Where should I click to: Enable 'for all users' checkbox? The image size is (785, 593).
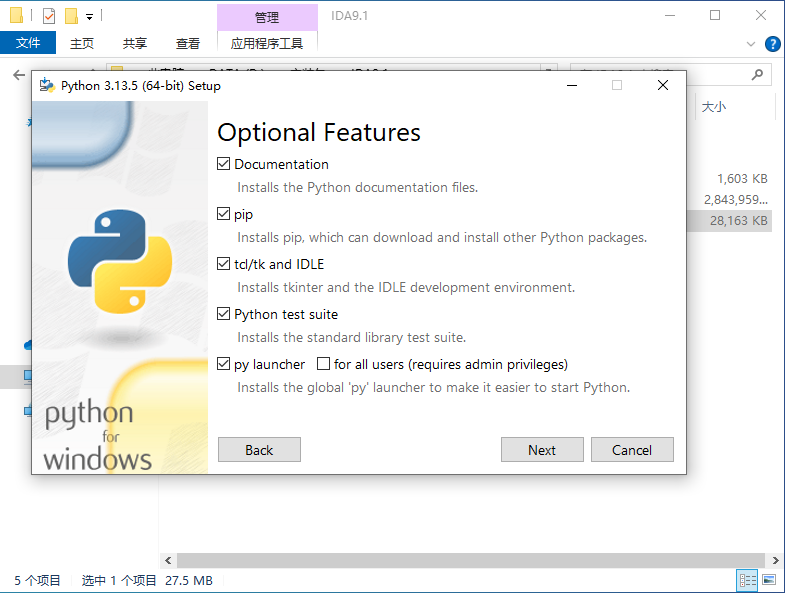(x=323, y=364)
